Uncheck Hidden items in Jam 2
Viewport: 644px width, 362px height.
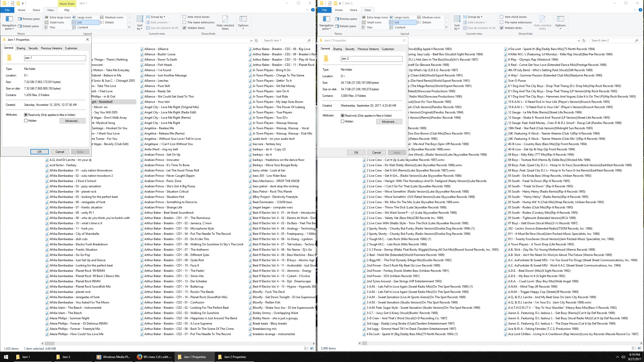[502, 28]
